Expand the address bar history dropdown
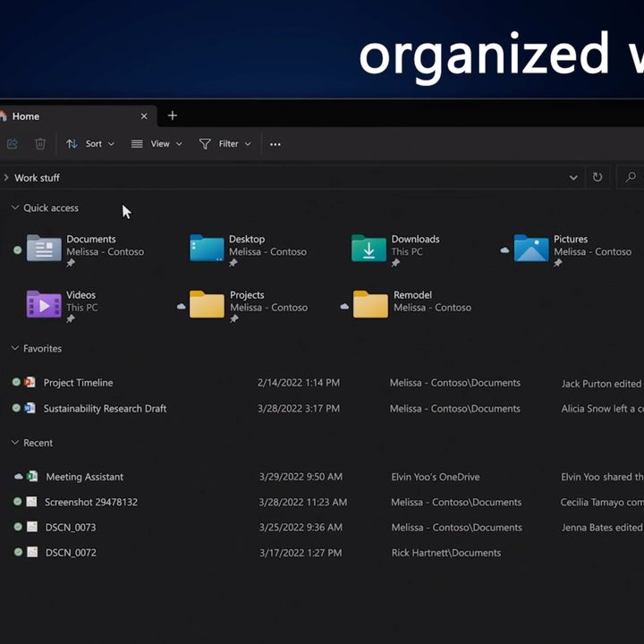This screenshot has width=644, height=644. tap(573, 178)
